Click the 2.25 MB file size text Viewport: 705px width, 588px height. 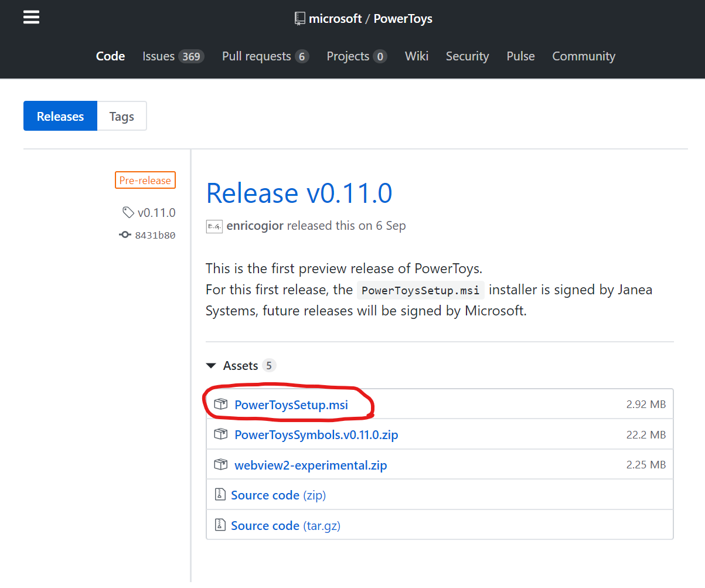coord(646,465)
